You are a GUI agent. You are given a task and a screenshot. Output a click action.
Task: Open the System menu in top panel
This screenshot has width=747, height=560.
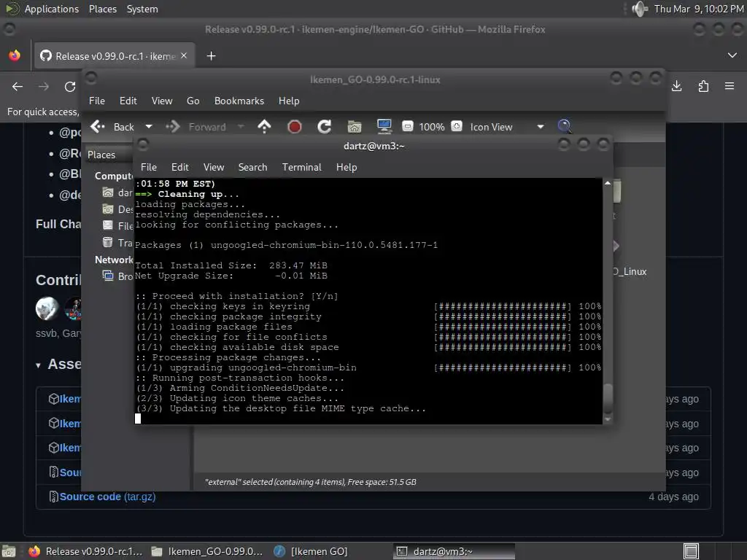142,9
